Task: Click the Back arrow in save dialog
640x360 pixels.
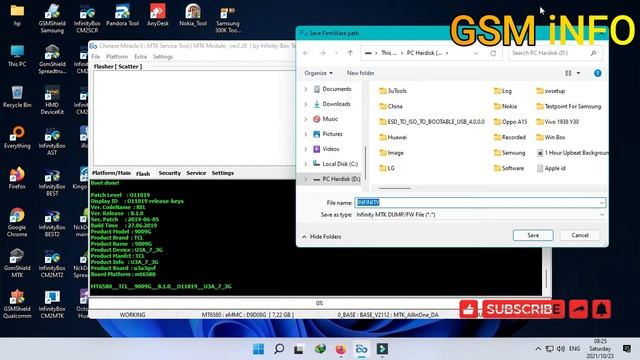Action: [x=306, y=53]
